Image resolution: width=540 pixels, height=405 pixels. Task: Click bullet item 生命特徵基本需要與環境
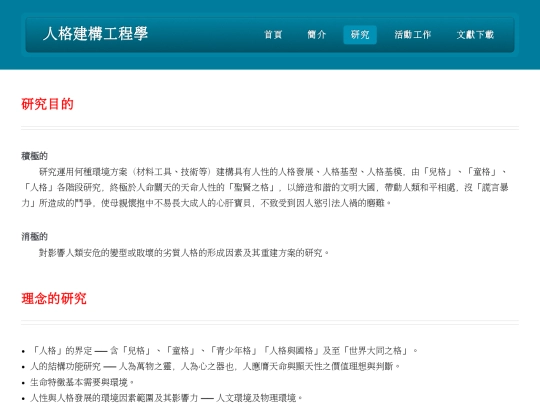point(82,382)
